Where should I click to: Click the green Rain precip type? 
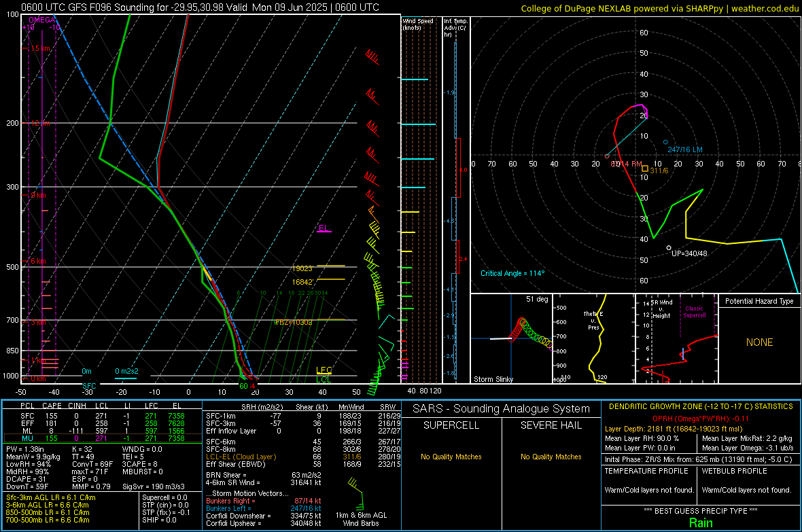pos(701,522)
